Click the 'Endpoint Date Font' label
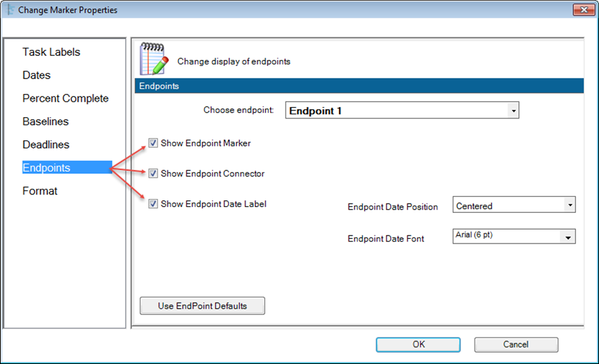The width and height of the screenshot is (599, 364). [x=386, y=239]
